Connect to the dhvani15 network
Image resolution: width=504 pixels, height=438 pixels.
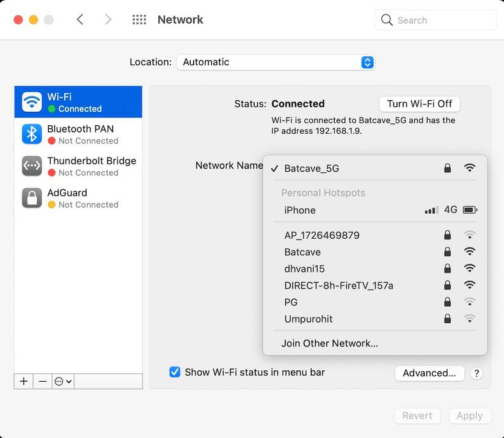(306, 268)
